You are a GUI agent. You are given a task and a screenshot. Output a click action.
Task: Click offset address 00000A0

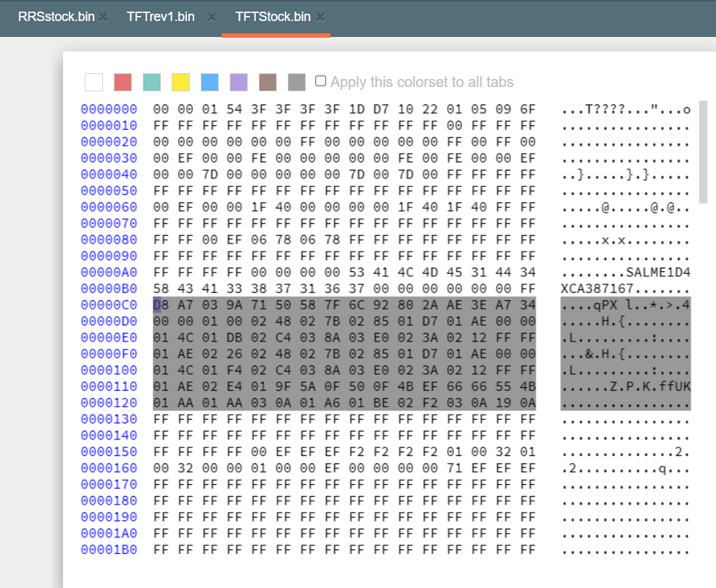tap(109, 273)
